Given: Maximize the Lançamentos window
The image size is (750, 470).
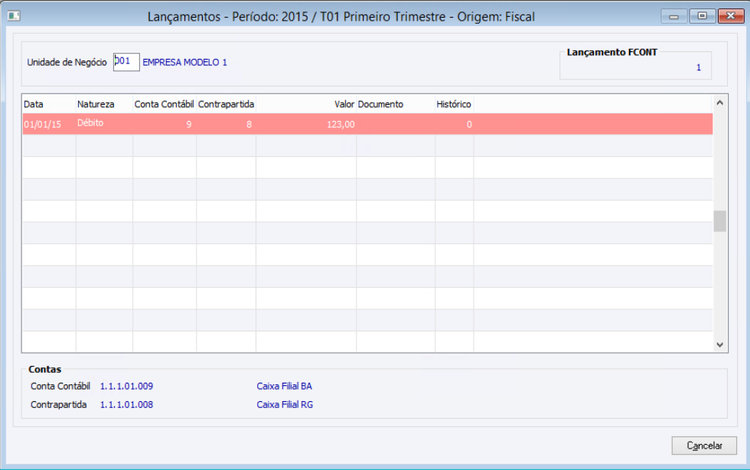Looking at the screenshot, I should 702,16.
